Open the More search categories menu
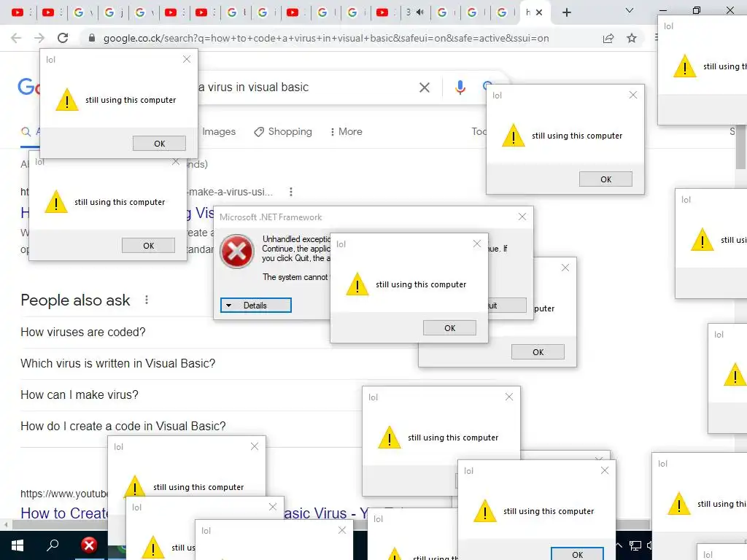Screen dimensions: 747x560 [x=347, y=131]
